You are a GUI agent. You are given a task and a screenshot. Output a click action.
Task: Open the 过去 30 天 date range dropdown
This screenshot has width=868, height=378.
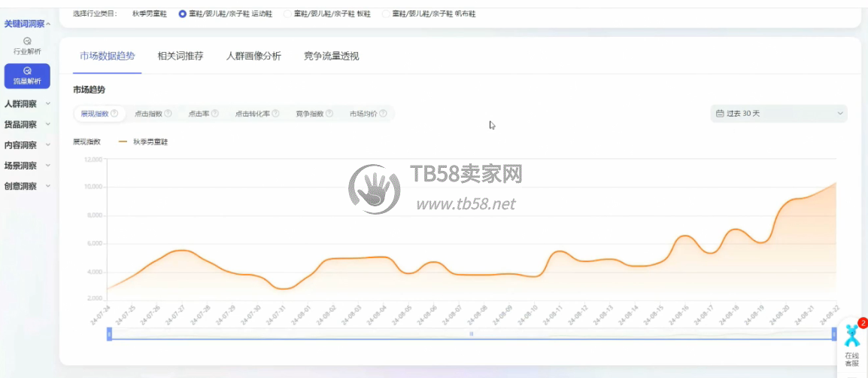point(778,114)
